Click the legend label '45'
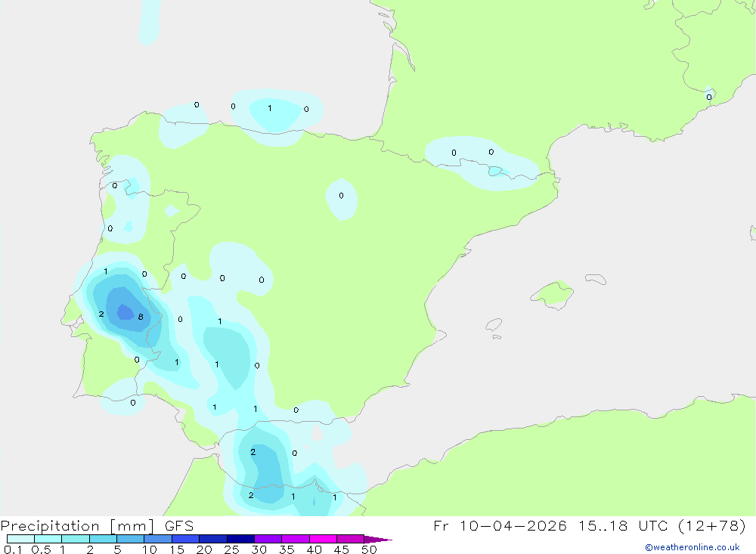 click(x=342, y=549)
